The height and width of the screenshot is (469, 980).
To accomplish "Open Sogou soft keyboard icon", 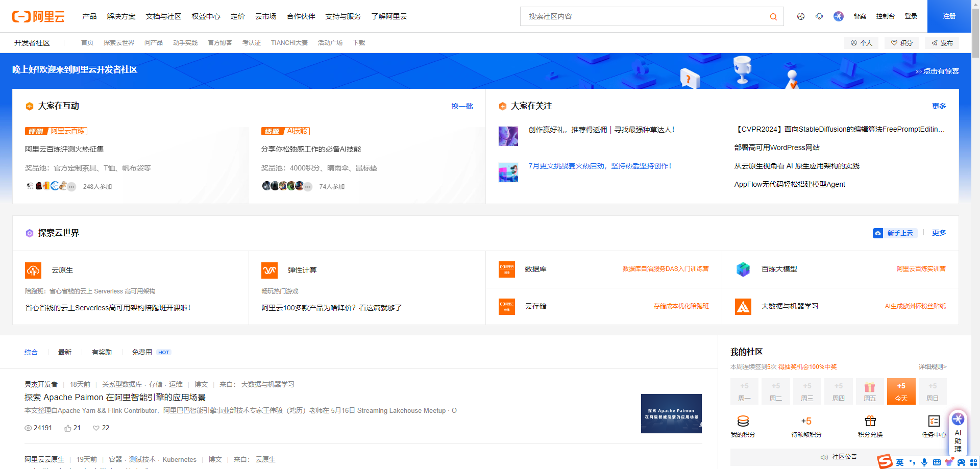I will click(x=937, y=462).
